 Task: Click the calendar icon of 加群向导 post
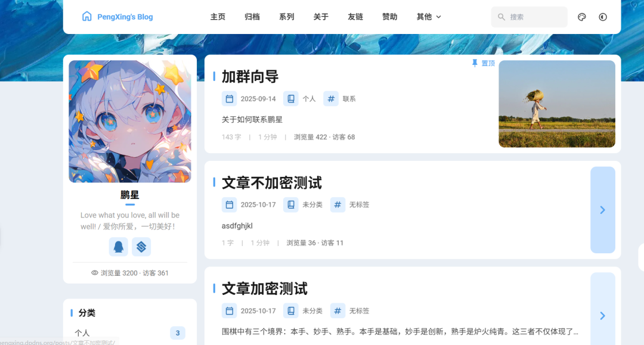point(229,99)
